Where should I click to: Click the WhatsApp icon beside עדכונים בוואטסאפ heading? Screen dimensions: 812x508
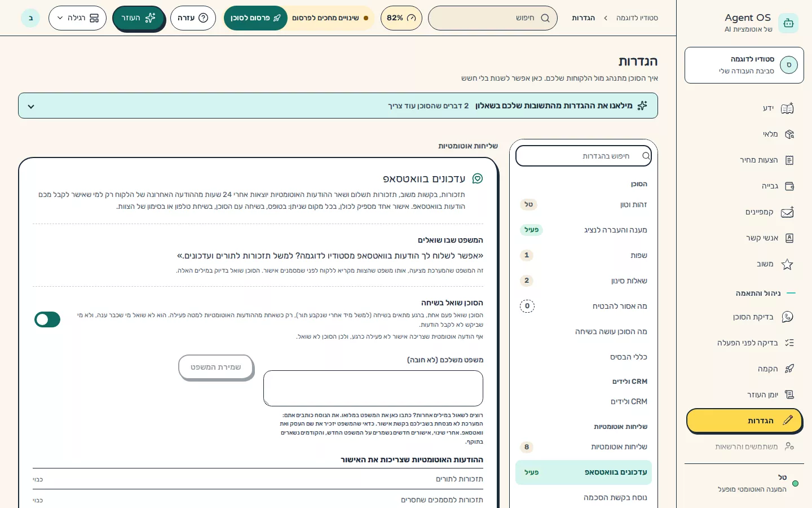pos(478,179)
